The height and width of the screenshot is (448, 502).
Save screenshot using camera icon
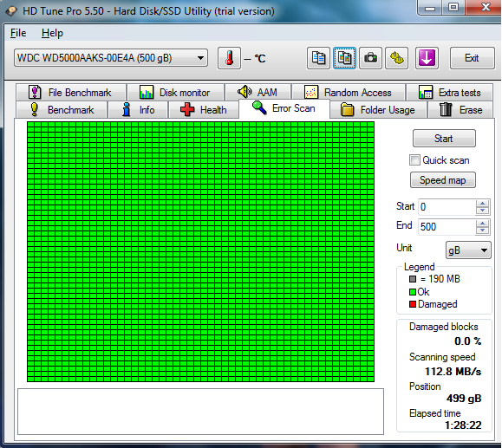click(371, 58)
